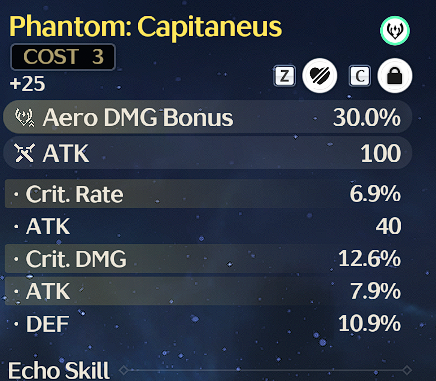Select the Aero DMG Bonus main stat row

tap(208, 117)
